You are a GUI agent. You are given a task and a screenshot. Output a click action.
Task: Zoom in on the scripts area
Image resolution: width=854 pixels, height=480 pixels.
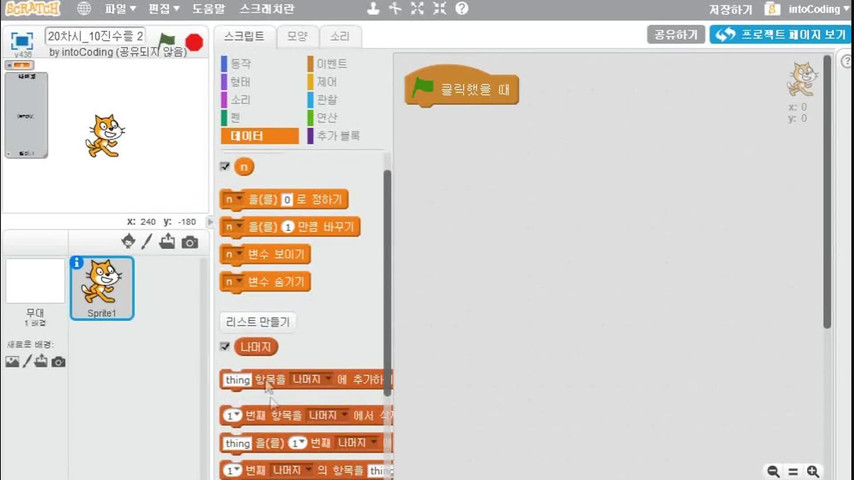pyautogui.click(x=813, y=471)
